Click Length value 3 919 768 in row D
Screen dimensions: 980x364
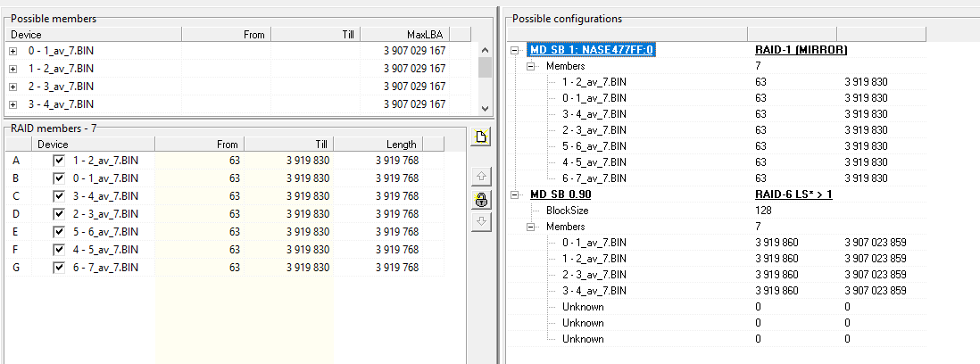point(397,214)
